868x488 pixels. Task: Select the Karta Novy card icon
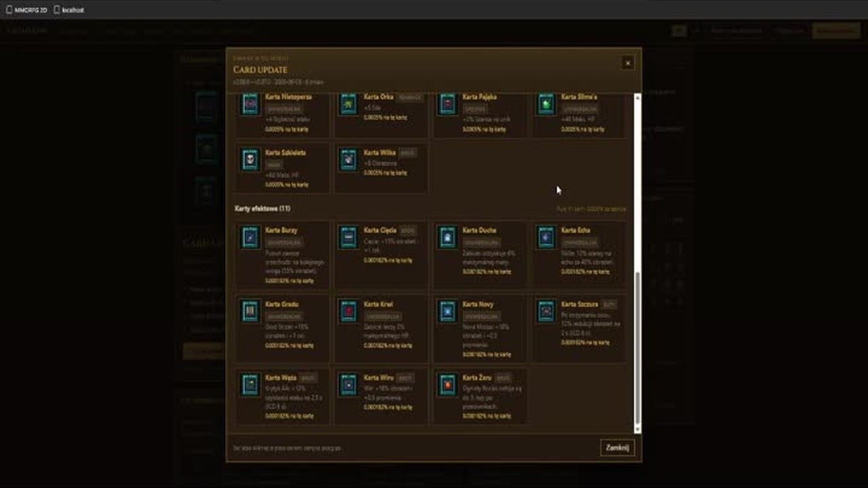pyautogui.click(x=448, y=311)
